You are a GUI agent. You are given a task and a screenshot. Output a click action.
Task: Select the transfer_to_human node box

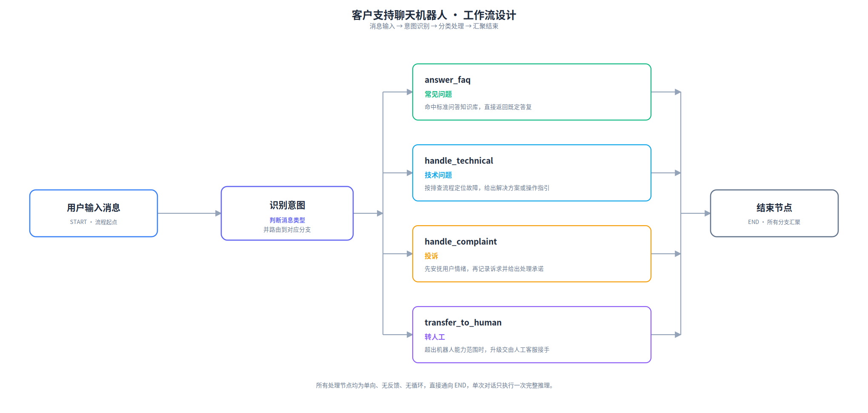point(532,335)
